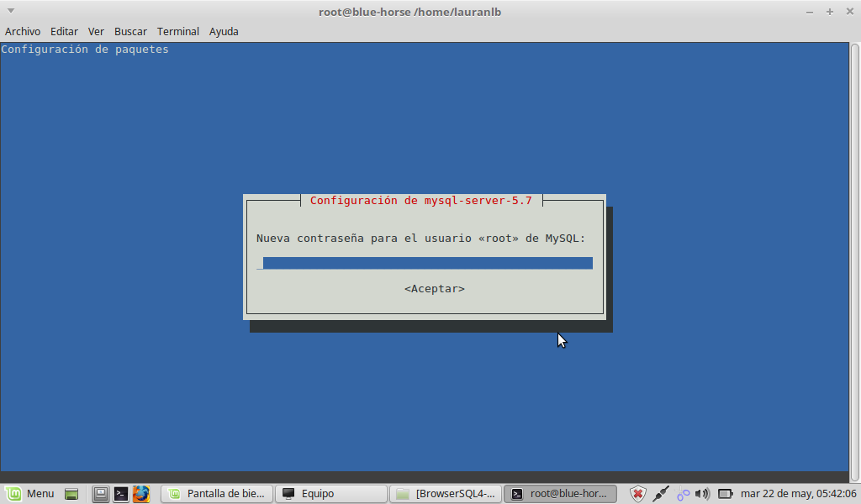Launch the file manager from the panel

click(101, 494)
